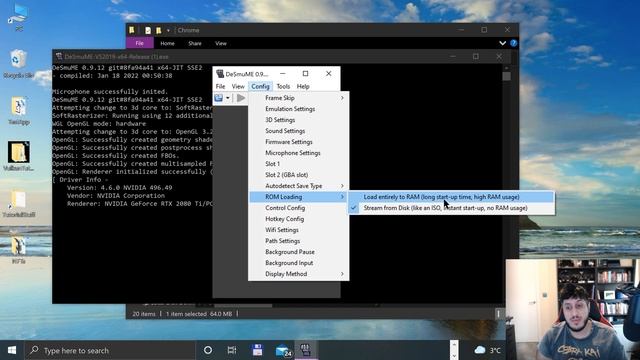Select the third desktop icon below Recycle Bin
Image resolution: width=640 pixels, height=360 pixels.
pos(19,111)
